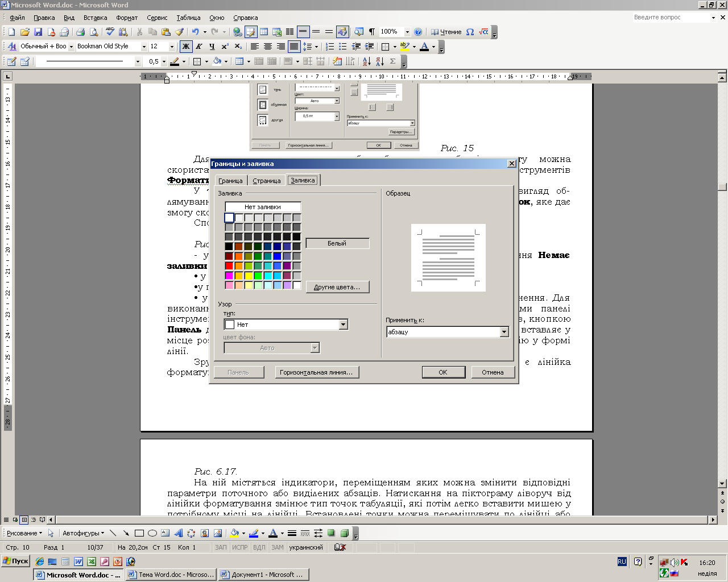Sort ascending in the Tables toolbar
The image size is (728, 582).
click(366, 61)
